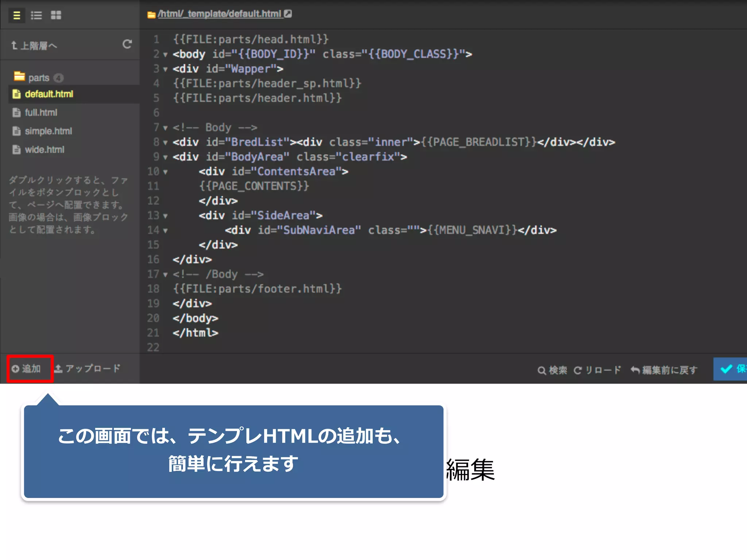Click the {{PAGE_CONTENTS}} code line
Image resolution: width=747 pixels, height=560 pixels.
coord(254,186)
